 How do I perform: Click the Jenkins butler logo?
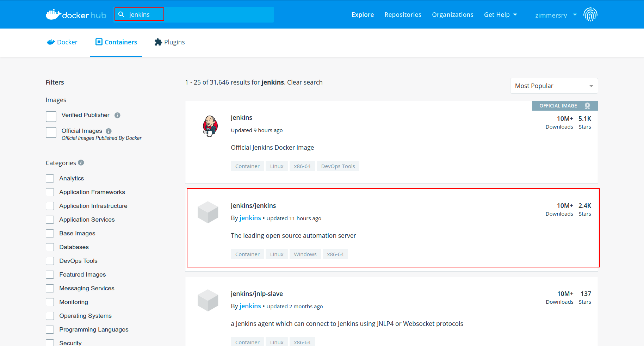pyautogui.click(x=210, y=126)
